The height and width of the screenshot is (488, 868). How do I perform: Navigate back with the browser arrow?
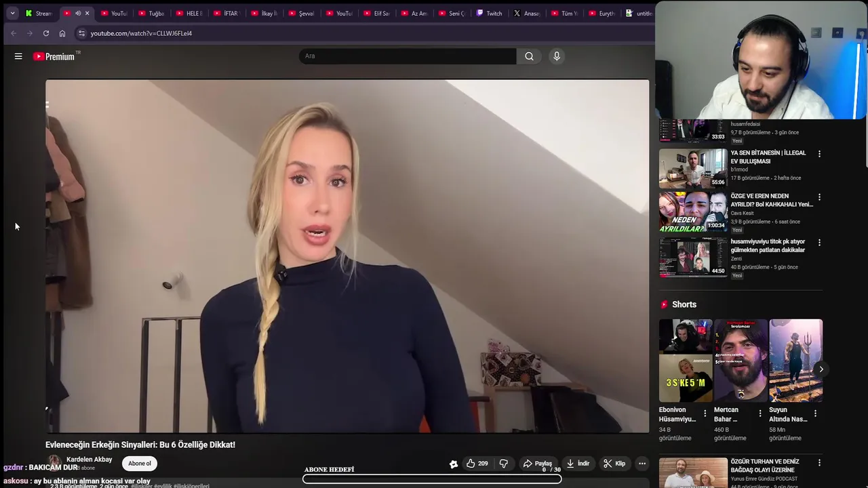[x=14, y=33]
